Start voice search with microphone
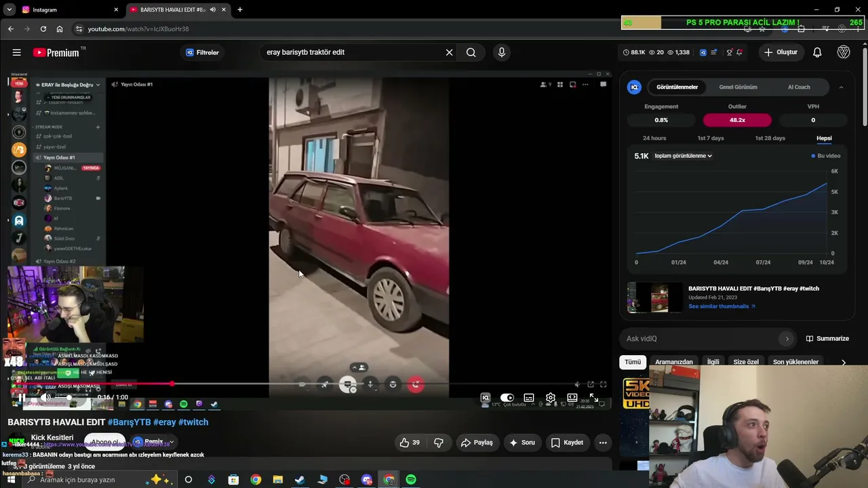 coord(502,52)
